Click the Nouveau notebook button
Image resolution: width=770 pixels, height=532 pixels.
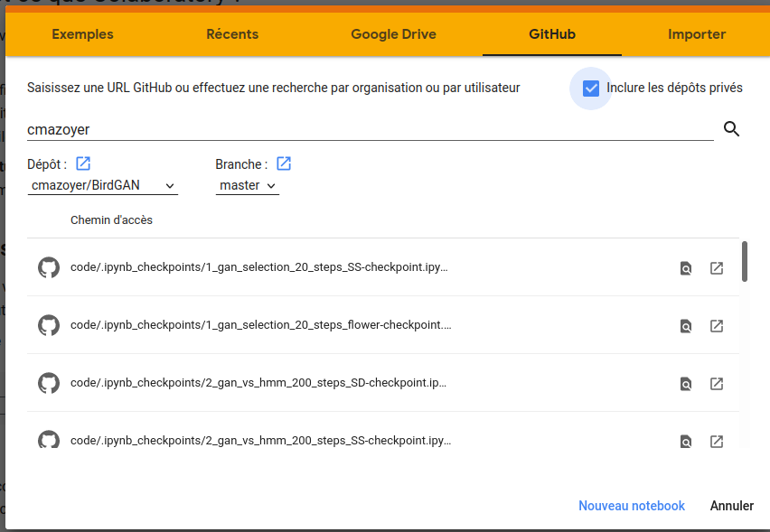tap(632, 506)
